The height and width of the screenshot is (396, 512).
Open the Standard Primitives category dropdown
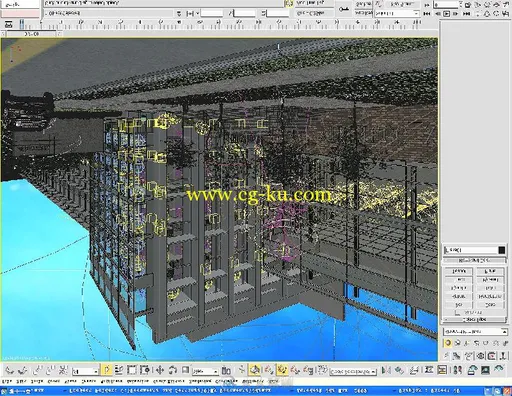(475, 331)
